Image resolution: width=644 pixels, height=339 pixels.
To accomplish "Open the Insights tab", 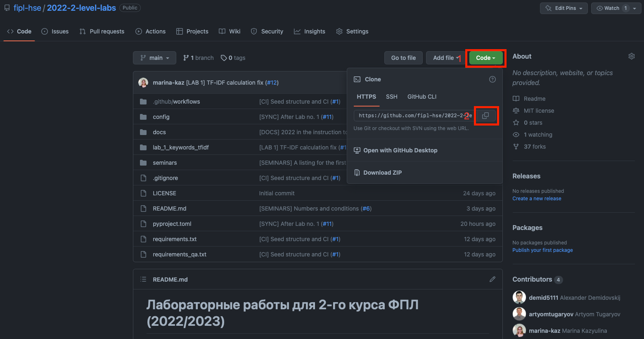I will tap(310, 31).
